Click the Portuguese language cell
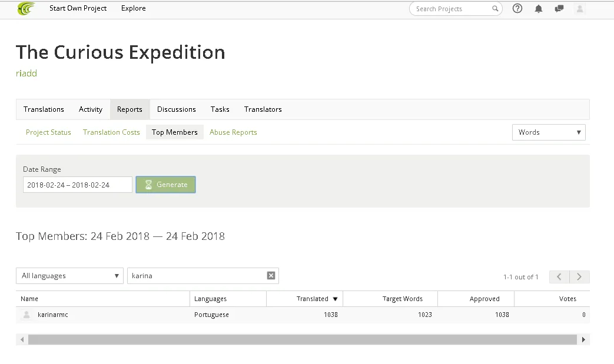The width and height of the screenshot is (614, 364). pyautogui.click(x=211, y=315)
